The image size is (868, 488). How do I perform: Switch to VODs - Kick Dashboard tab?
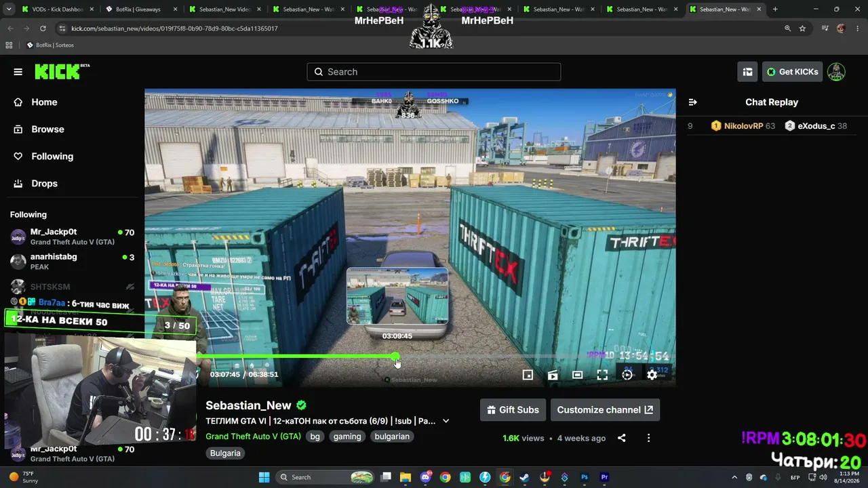pos(56,9)
